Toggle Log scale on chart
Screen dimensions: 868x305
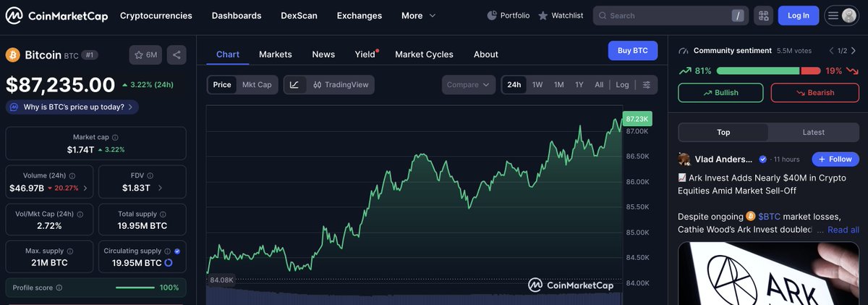point(622,85)
